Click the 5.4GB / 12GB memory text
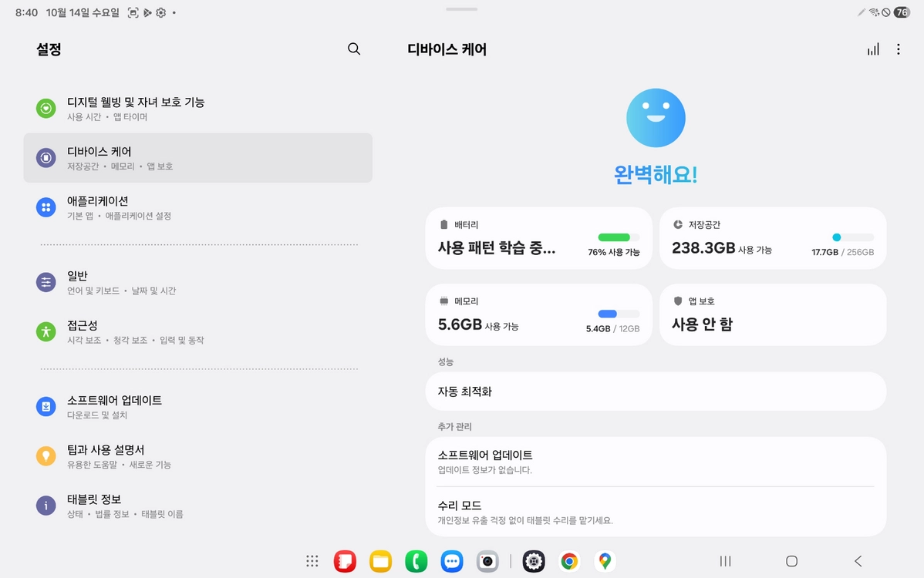924x578 pixels. click(613, 328)
